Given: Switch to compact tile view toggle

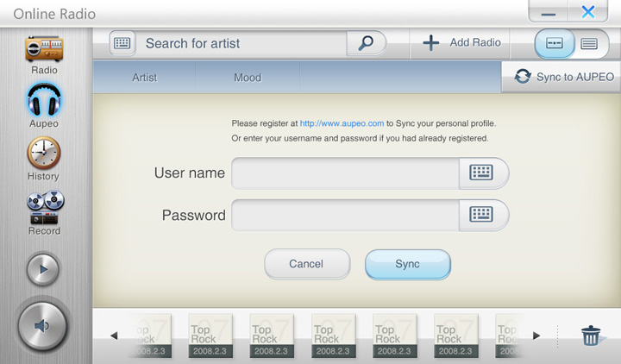Looking at the screenshot, I should 555,43.
